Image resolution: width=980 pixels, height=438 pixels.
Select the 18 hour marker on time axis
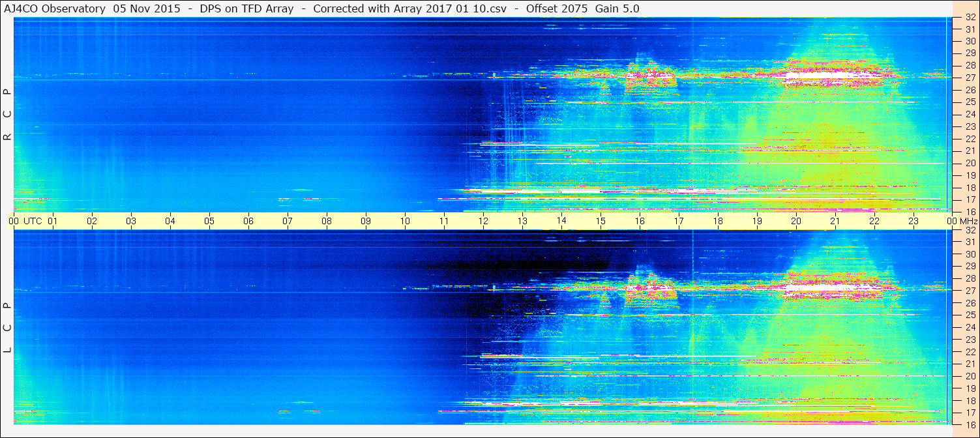coord(718,221)
